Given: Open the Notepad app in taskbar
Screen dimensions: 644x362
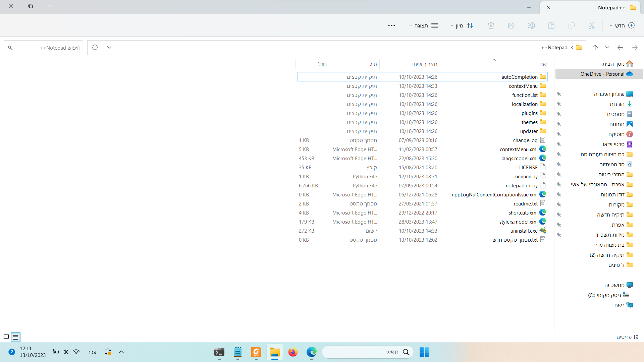Looking at the screenshot, I should [x=238, y=352].
